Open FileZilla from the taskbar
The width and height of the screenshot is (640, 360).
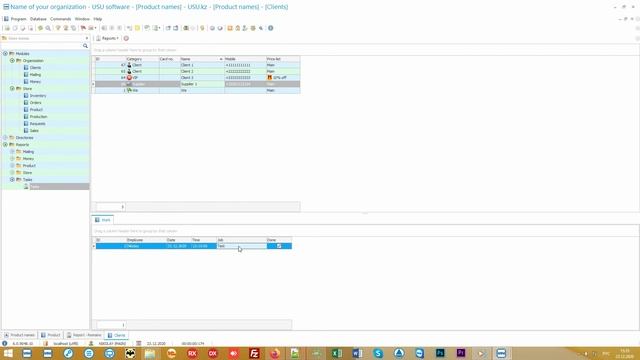tap(254, 353)
